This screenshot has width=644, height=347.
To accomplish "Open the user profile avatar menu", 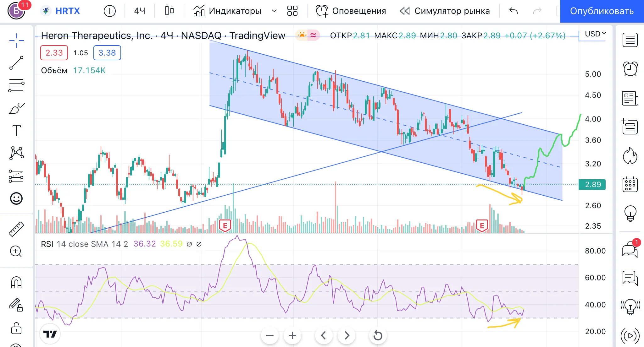I will (16, 11).
